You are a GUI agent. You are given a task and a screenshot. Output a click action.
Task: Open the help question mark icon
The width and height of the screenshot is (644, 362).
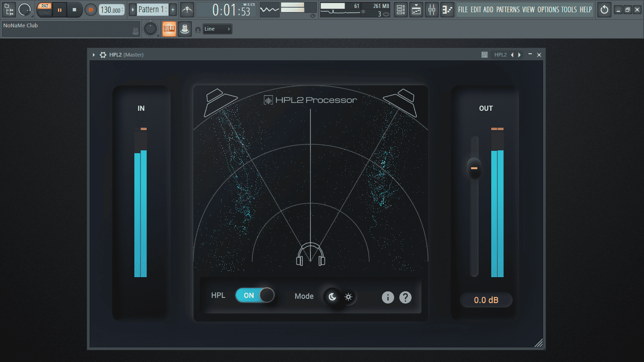click(405, 297)
